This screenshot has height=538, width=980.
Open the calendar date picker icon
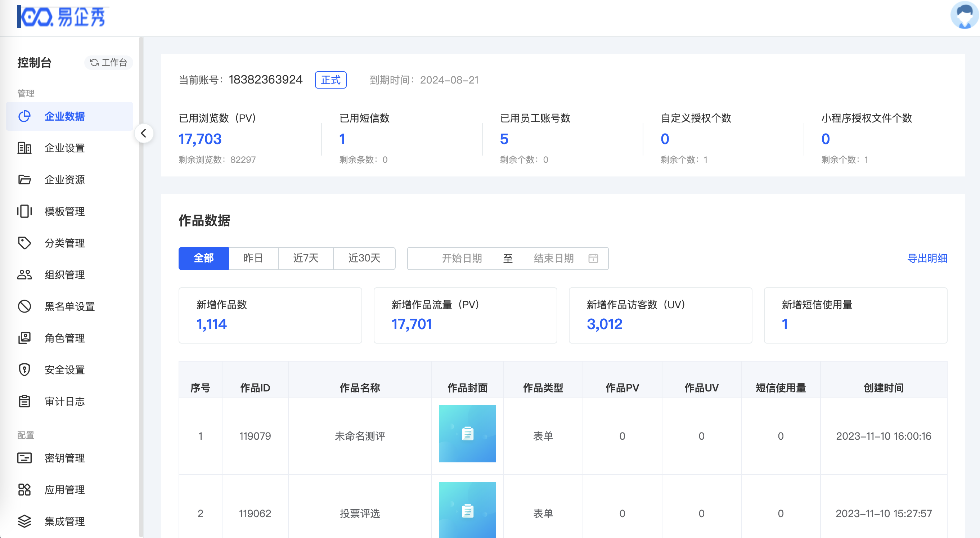(593, 258)
